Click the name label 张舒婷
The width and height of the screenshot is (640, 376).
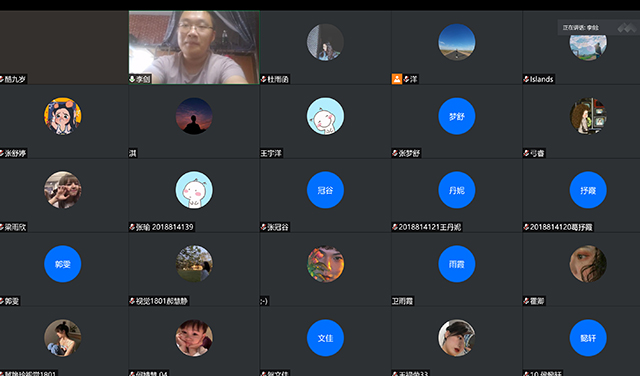click(x=15, y=154)
